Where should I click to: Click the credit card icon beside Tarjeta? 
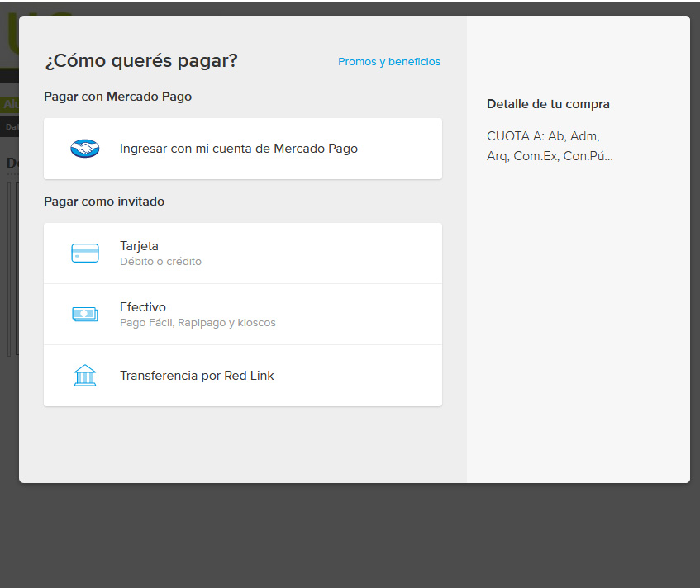tap(85, 253)
